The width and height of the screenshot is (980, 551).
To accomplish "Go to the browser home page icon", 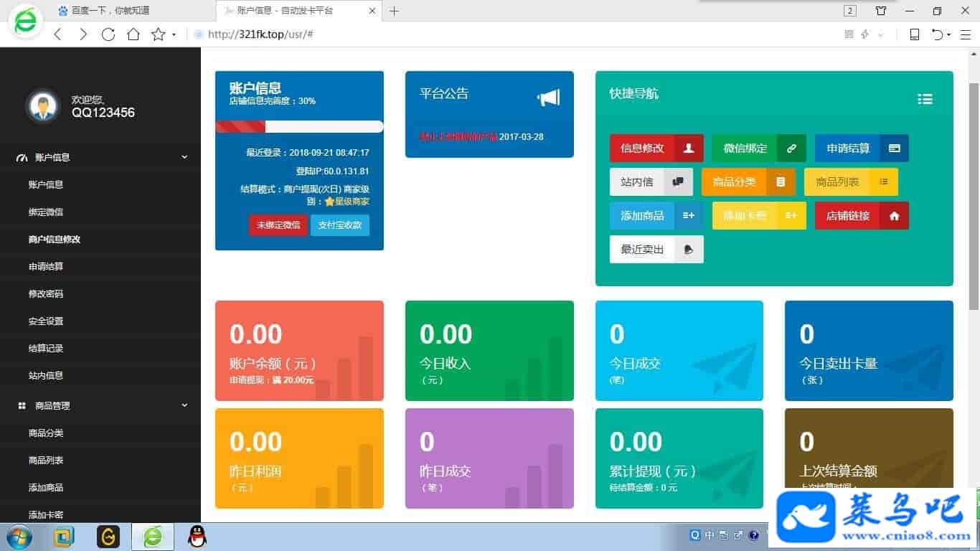I will (x=133, y=34).
